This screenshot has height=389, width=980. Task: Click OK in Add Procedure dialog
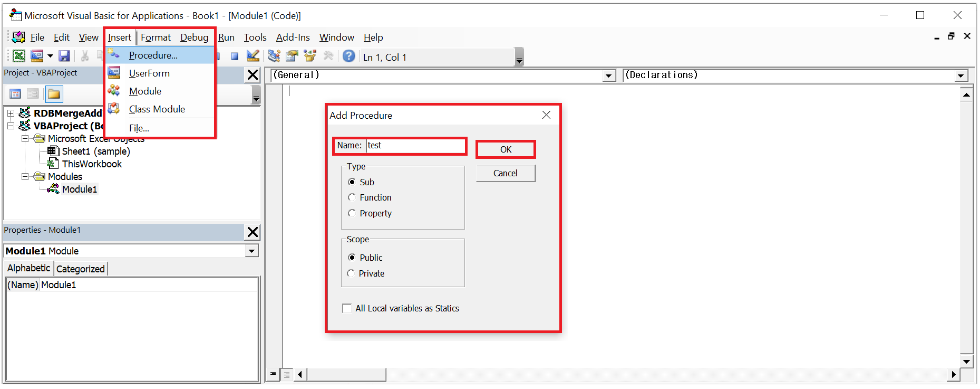click(506, 149)
